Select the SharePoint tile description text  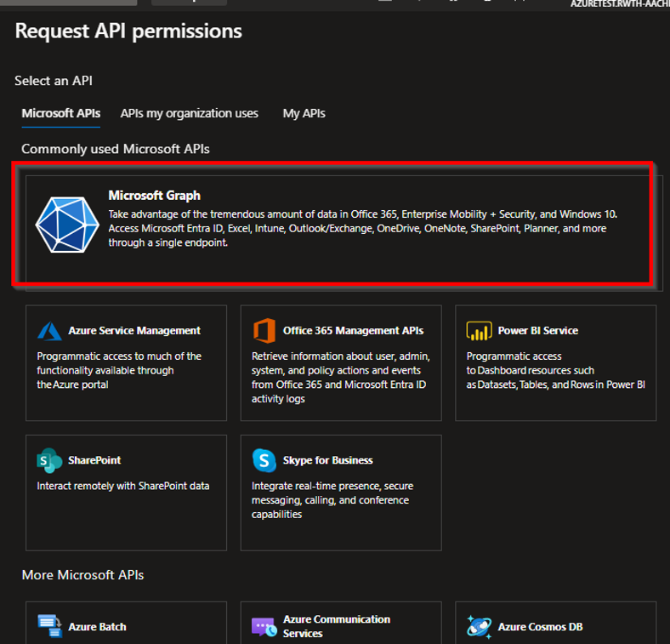click(122, 486)
